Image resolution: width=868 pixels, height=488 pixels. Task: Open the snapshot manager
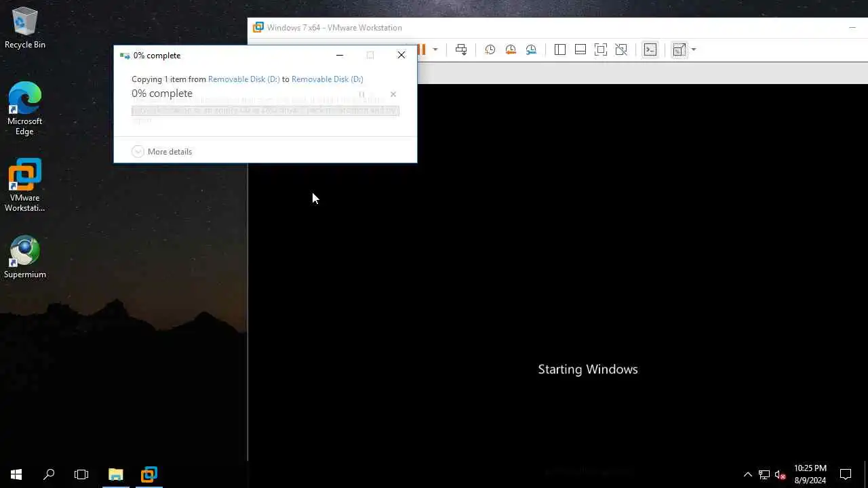[x=531, y=49]
